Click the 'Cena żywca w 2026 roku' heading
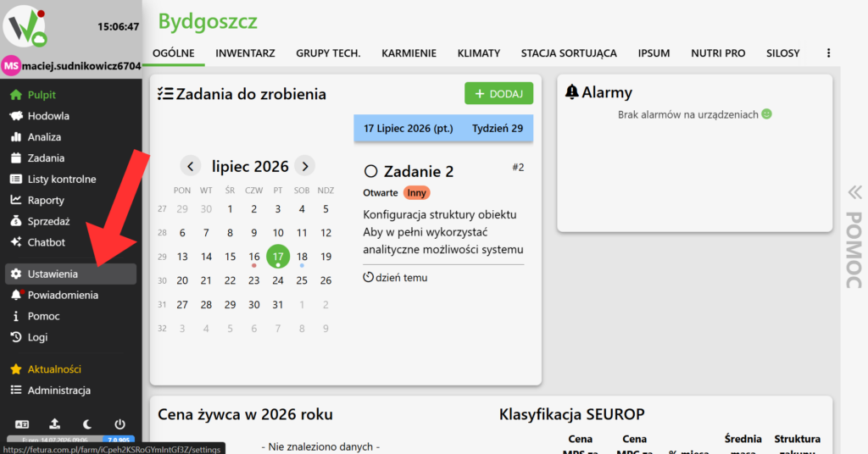 point(245,414)
